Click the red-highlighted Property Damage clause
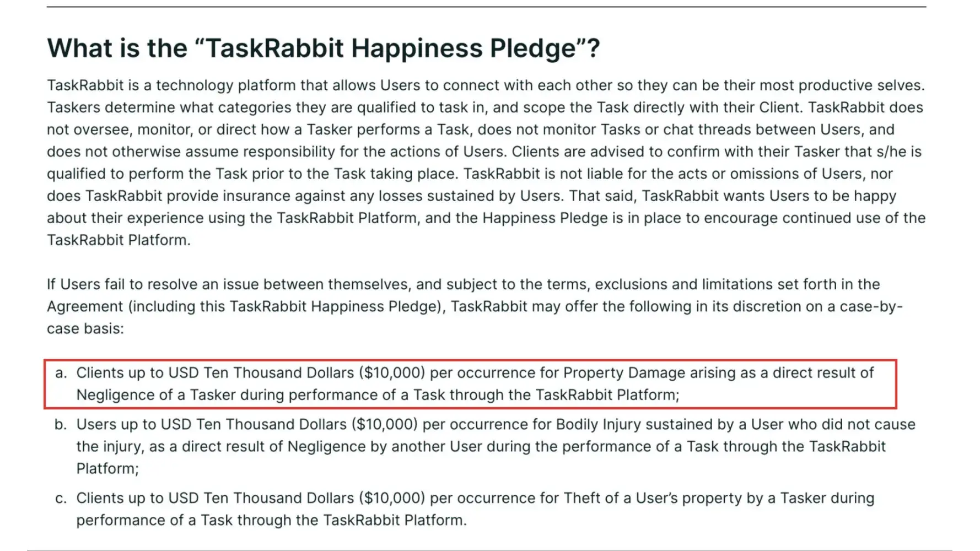The height and width of the screenshot is (551, 980). click(x=470, y=384)
